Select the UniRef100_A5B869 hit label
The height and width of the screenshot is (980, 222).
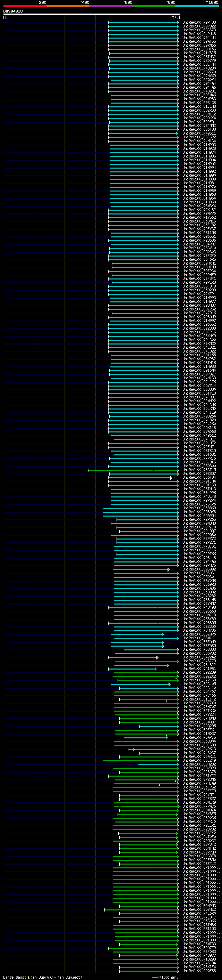(199, 508)
